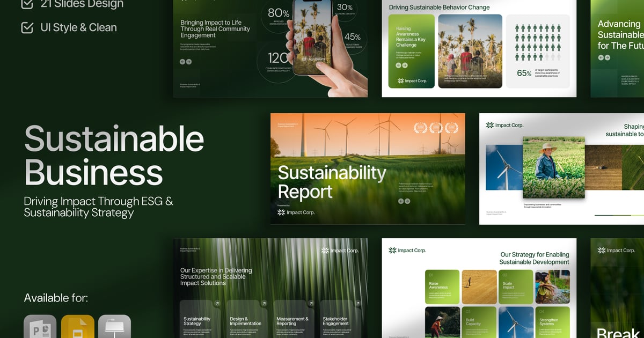Click the left arrow on Bringing Impact to Life slide
Viewport: 644px width, 338px height.
[x=182, y=62]
